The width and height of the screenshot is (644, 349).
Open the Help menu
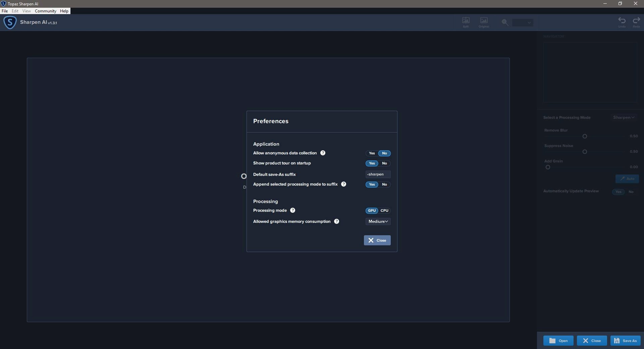[64, 11]
